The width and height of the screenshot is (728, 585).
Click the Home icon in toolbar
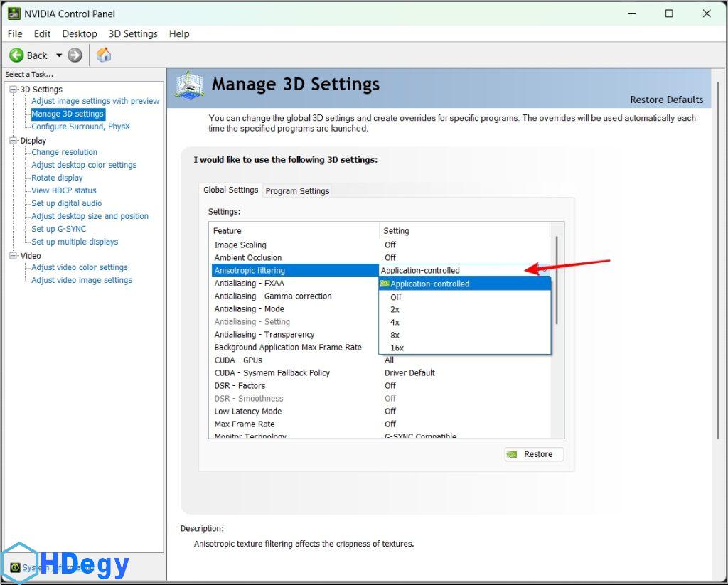(x=104, y=55)
